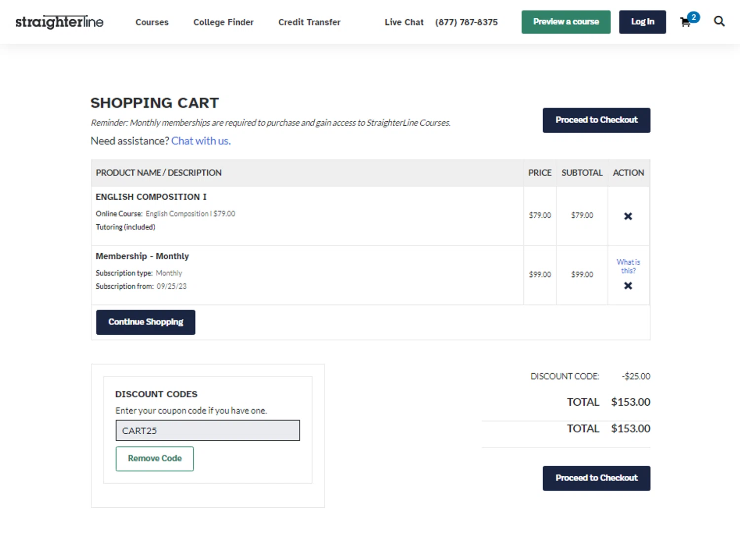Open the Credit Transfer menu
Viewport: 740px width, 560px height.
pos(309,22)
